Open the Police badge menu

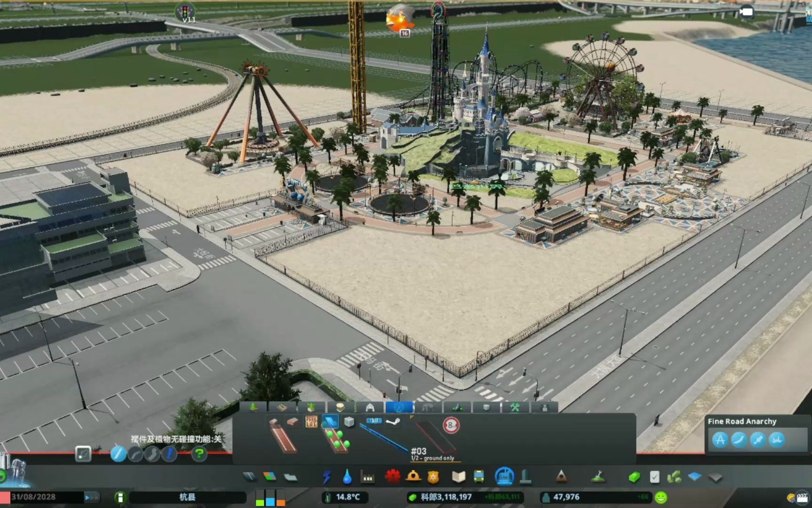pyautogui.click(x=433, y=477)
